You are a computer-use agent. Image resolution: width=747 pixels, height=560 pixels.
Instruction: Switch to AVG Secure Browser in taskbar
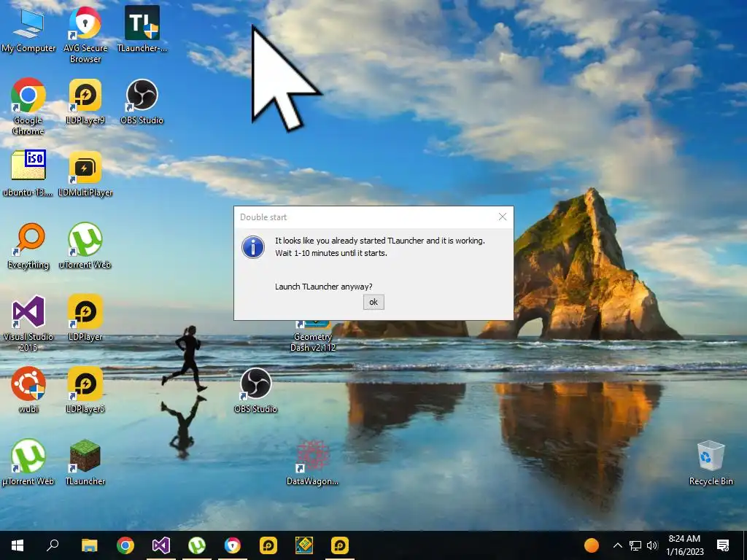(233, 545)
